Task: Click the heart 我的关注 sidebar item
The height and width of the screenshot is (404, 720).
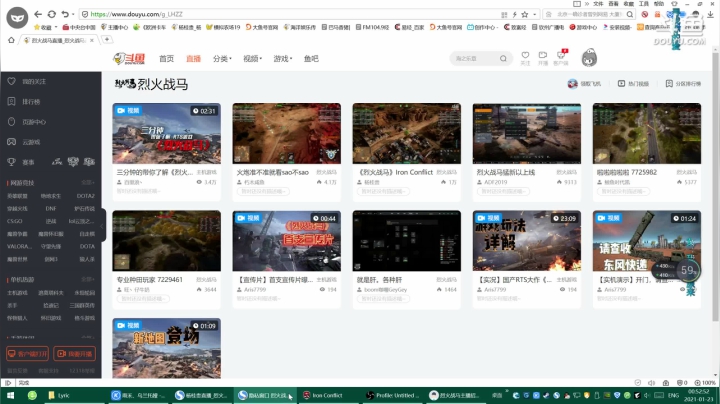Action: pos(27,81)
